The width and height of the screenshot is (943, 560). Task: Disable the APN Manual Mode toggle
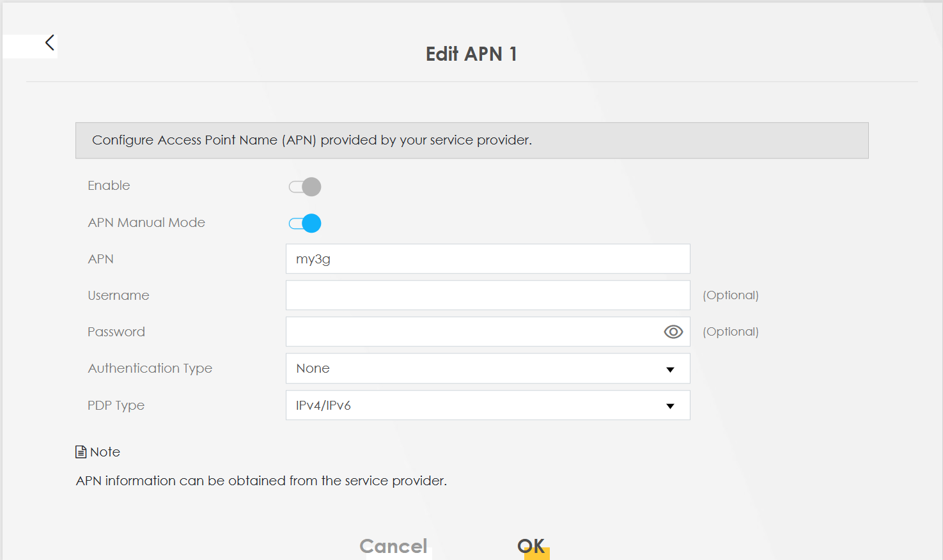coord(305,223)
